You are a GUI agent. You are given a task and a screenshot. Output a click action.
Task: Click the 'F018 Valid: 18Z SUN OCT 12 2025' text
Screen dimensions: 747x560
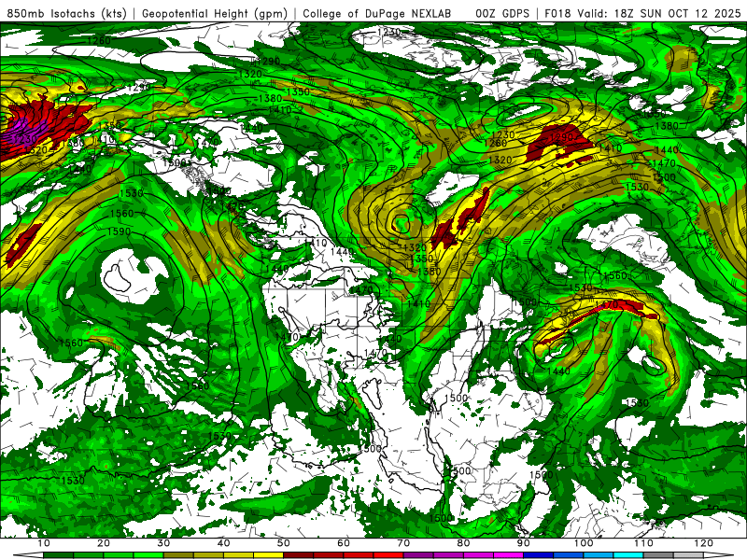click(642, 13)
